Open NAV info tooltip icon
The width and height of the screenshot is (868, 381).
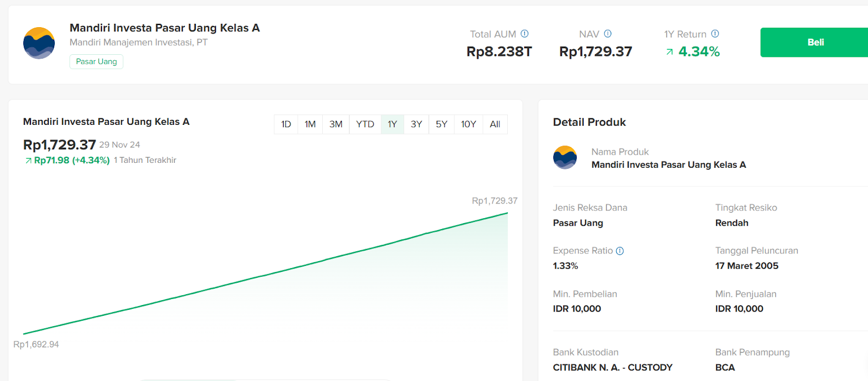pos(608,34)
